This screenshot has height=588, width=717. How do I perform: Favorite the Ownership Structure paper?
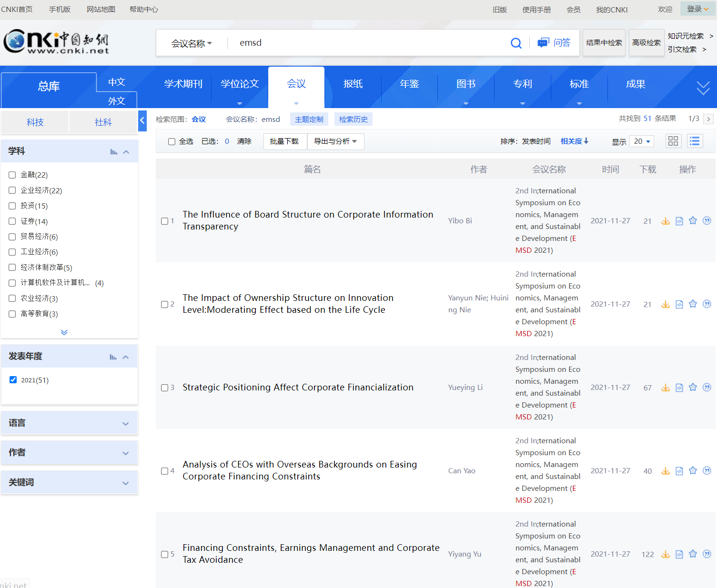(693, 304)
